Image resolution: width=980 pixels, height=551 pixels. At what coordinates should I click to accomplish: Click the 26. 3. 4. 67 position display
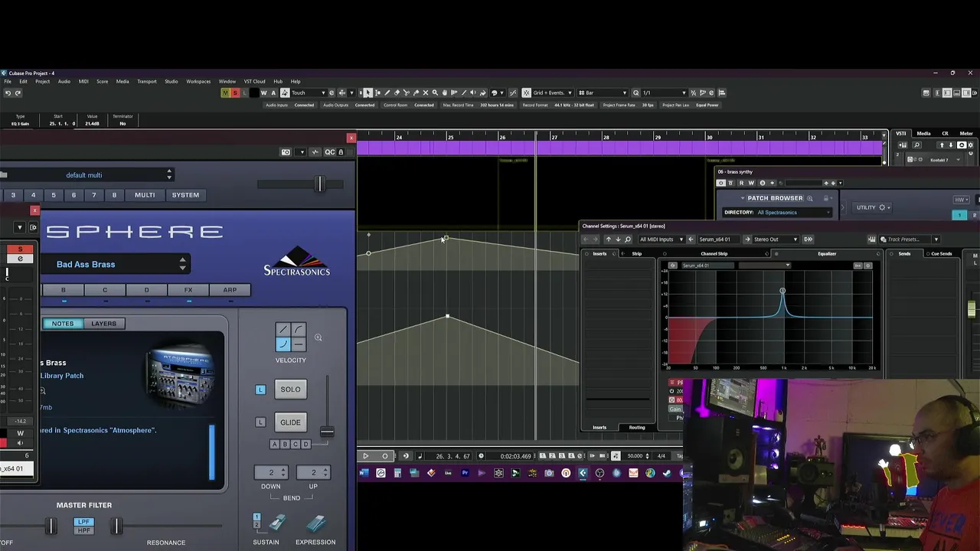(452, 456)
